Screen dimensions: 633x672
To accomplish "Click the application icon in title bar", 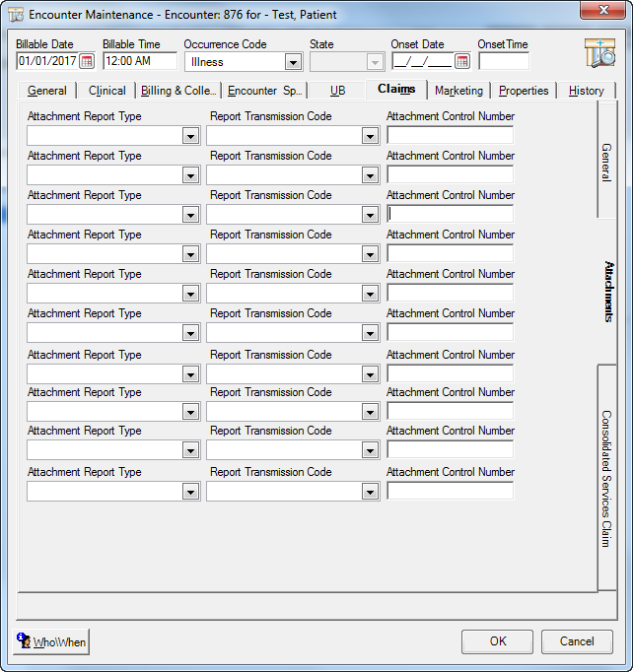I will tap(16, 15).
